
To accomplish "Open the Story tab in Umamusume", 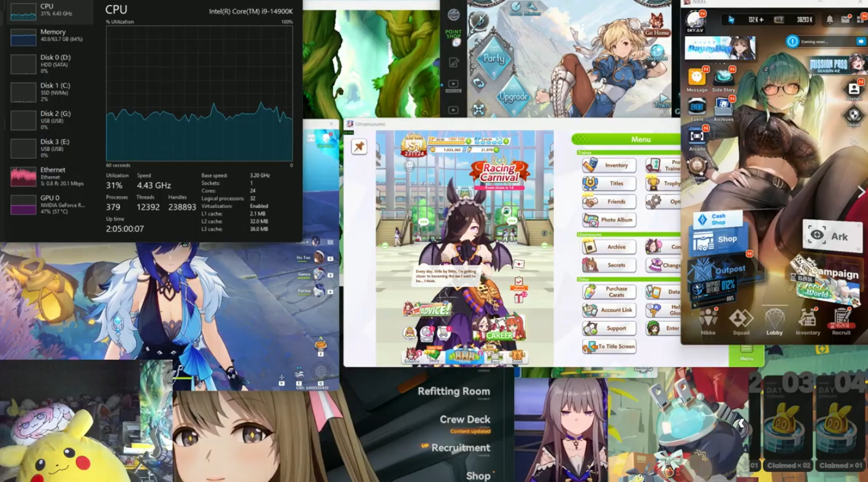I will 434,356.
